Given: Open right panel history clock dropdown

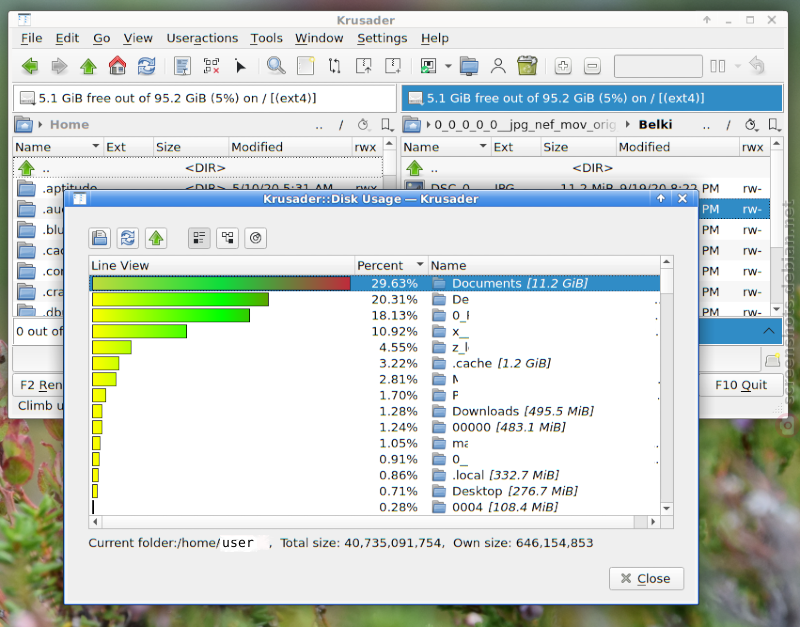Looking at the screenshot, I should click(751, 124).
